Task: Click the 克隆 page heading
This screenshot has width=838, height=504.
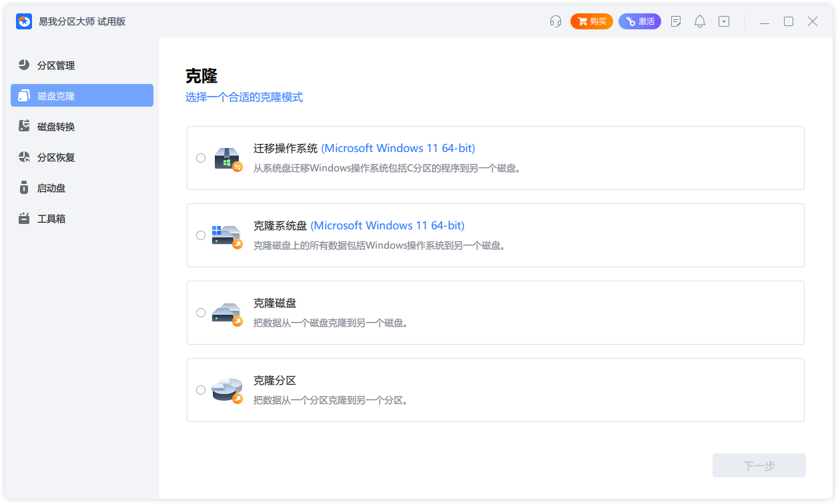Action: tap(201, 75)
